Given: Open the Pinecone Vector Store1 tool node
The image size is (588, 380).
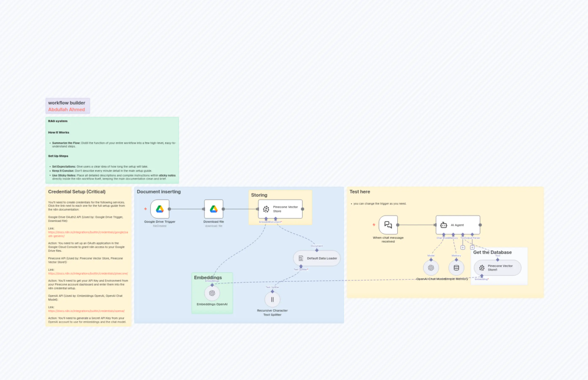Looking at the screenshot, I should pyautogui.click(x=497, y=268).
